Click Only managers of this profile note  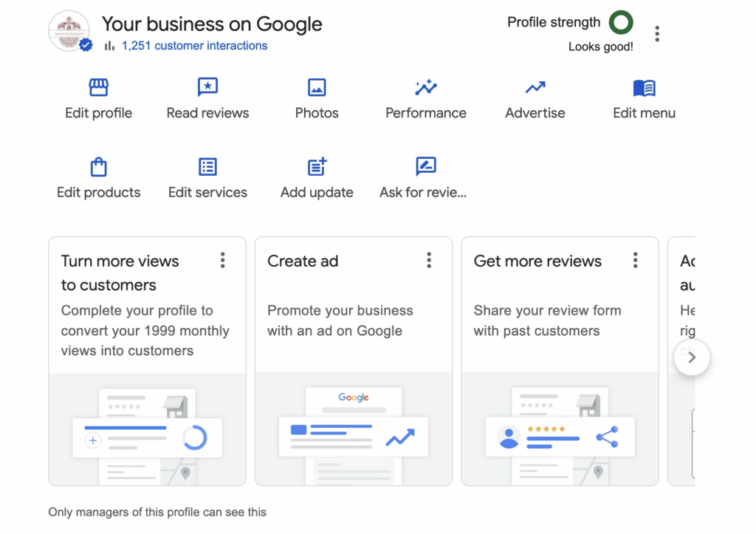pyautogui.click(x=157, y=513)
